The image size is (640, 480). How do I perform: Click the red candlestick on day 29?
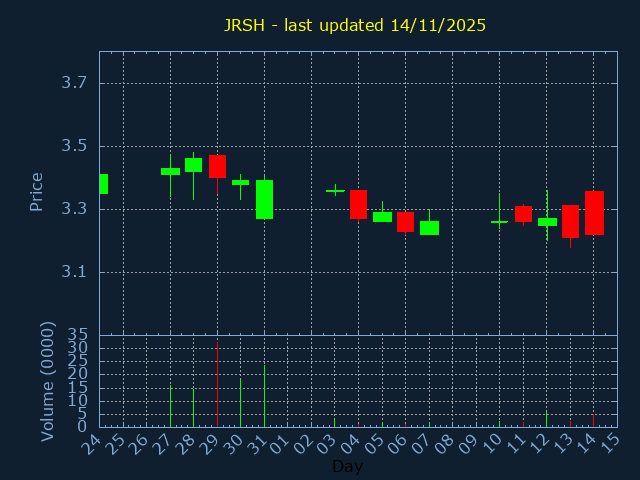(x=217, y=166)
